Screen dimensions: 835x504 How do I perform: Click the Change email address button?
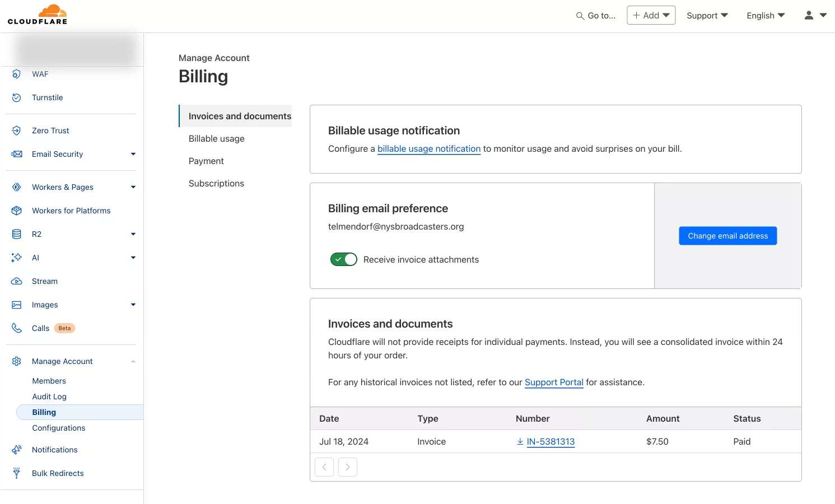click(727, 236)
